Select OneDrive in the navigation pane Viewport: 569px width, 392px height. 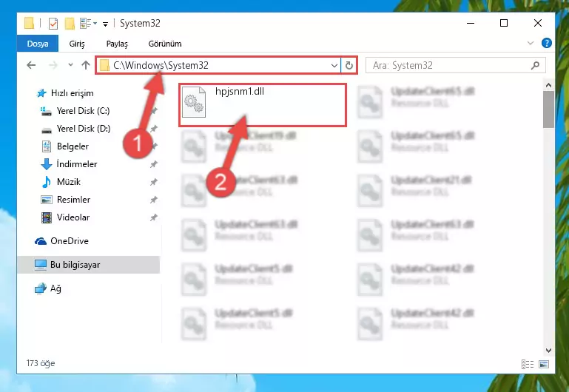click(61, 241)
